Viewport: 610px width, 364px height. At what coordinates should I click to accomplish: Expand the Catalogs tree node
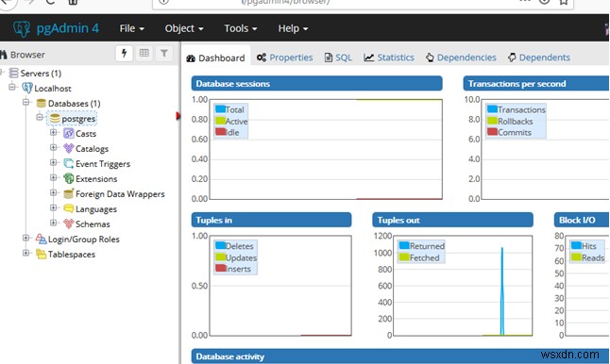[53, 147]
